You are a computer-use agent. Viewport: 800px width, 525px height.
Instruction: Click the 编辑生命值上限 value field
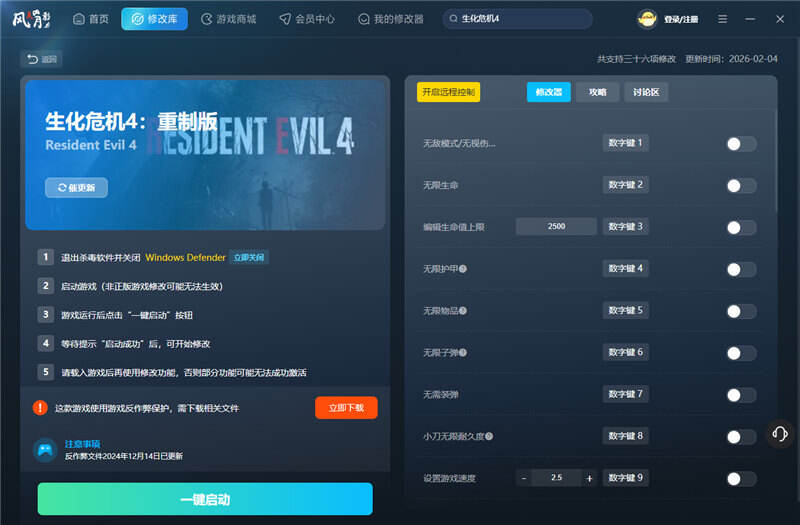(x=556, y=227)
